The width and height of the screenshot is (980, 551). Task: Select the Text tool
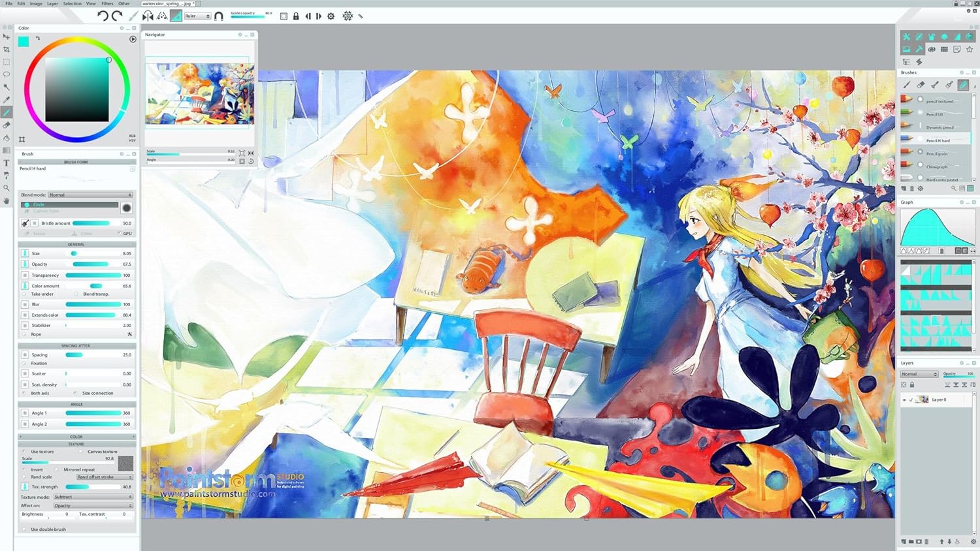[7, 163]
